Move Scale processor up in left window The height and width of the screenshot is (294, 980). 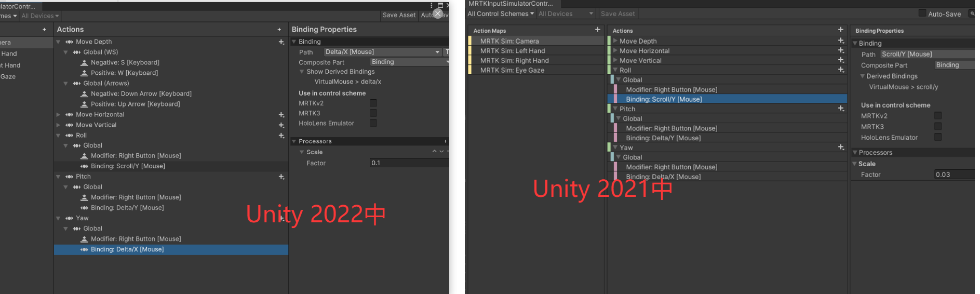[x=434, y=152]
